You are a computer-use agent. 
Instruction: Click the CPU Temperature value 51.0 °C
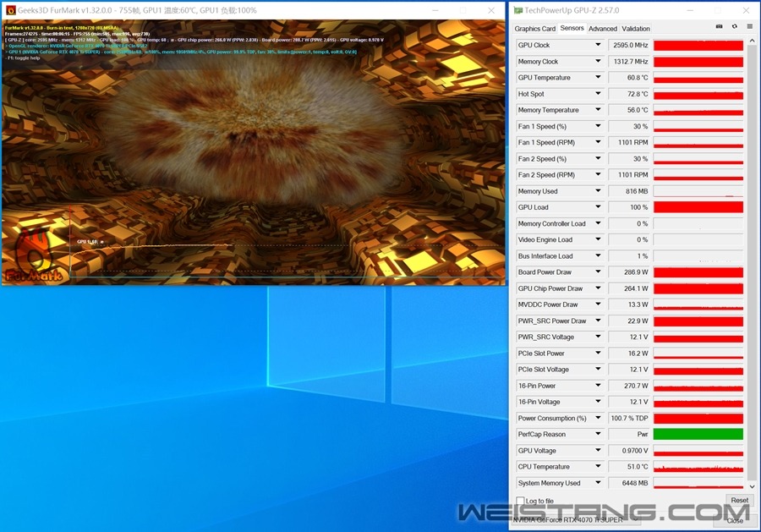click(x=629, y=467)
